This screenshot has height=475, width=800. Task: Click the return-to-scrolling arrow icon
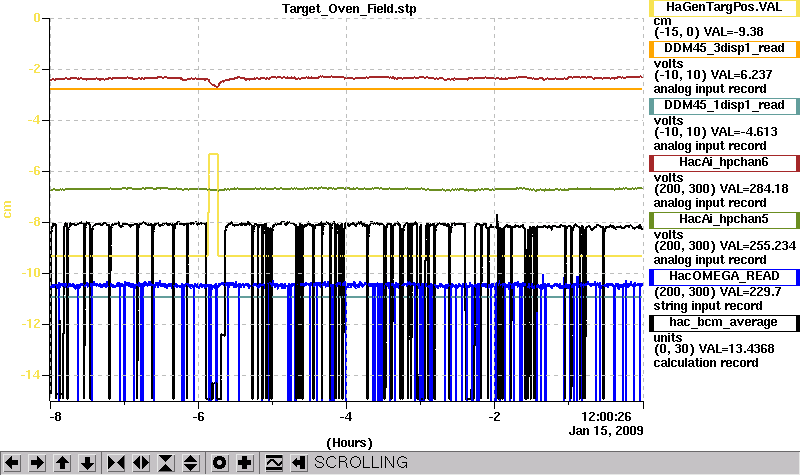tap(299, 463)
